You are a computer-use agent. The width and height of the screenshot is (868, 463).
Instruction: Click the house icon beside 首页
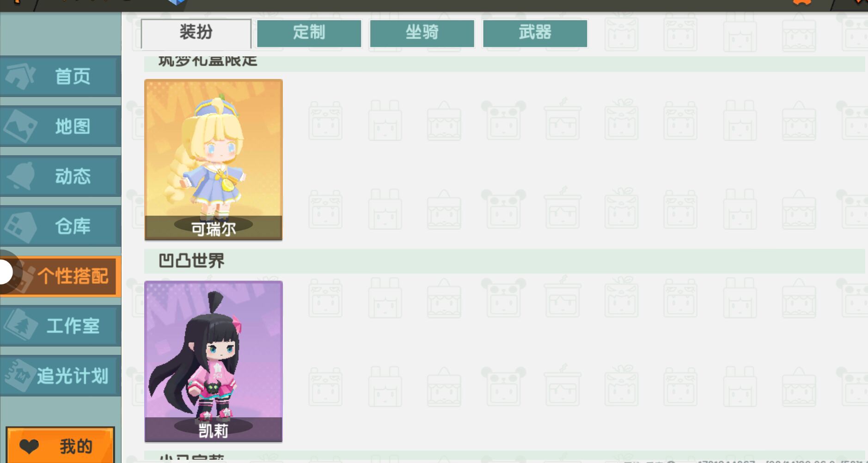pyautogui.click(x=20, y=77)
